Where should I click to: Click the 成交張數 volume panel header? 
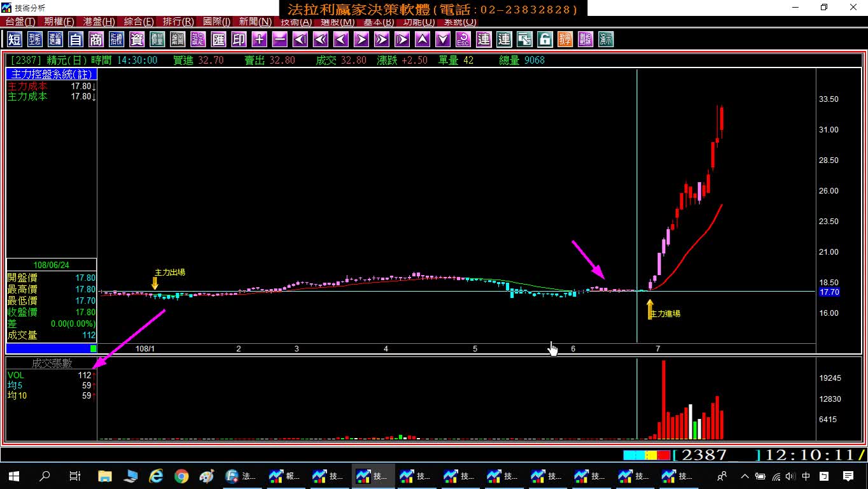point(52,364)
